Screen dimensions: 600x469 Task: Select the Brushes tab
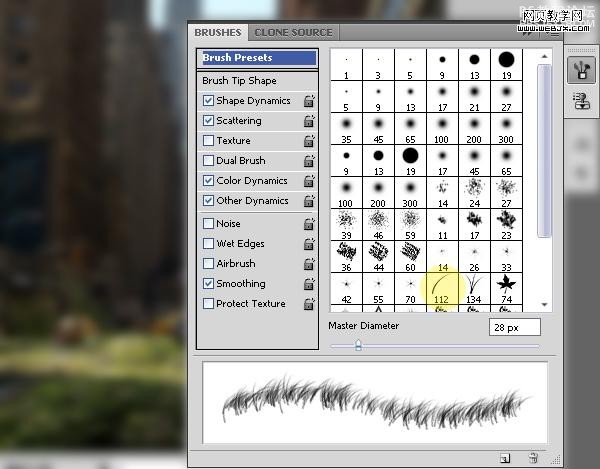(218, 33)
